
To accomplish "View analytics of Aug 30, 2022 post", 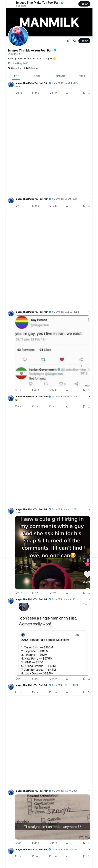I will tap(67, 390).
